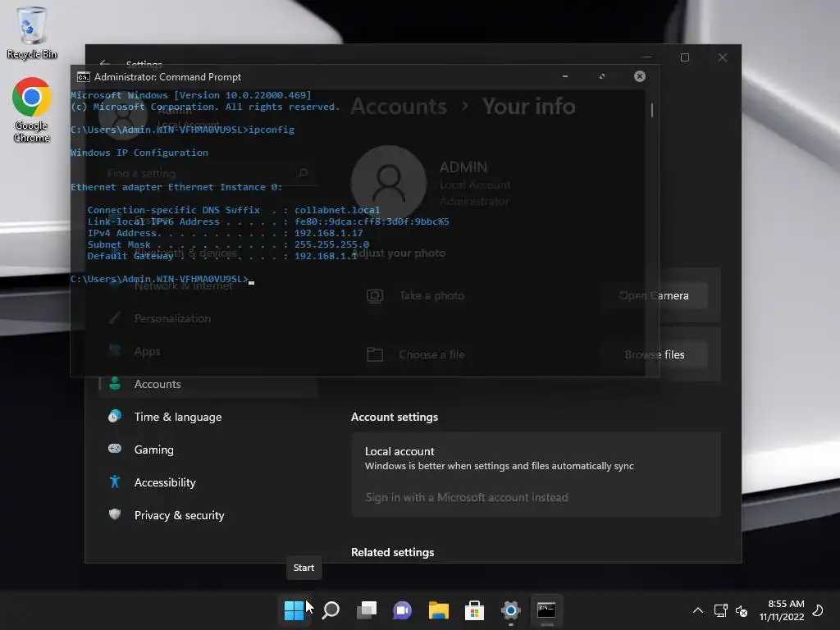The height and width of the screenshot is (630, 840).
Task: Open taskbar Search magnifier icon
Action: (x=331, y=610)
